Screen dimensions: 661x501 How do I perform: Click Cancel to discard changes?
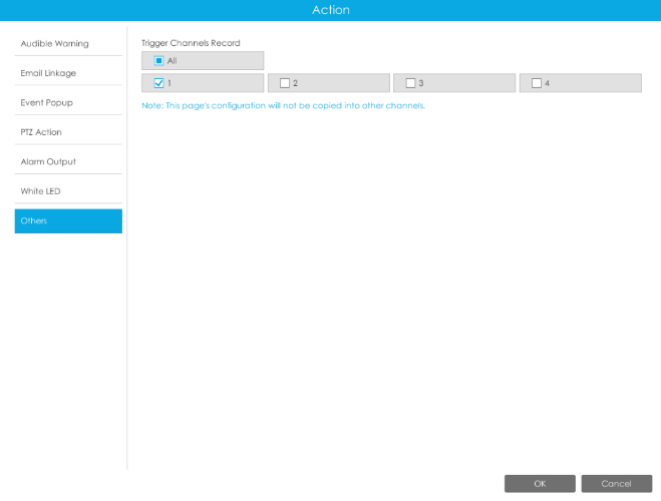616,483
